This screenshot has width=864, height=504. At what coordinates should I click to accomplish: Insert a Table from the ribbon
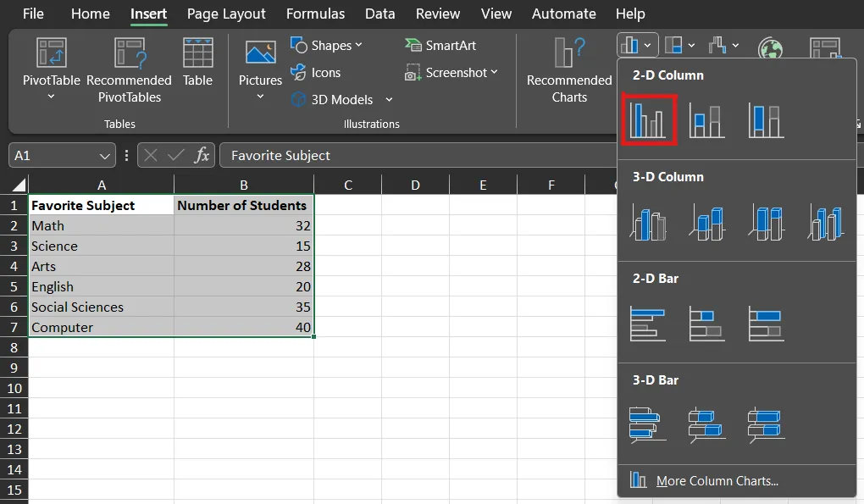tap(198, 62)
